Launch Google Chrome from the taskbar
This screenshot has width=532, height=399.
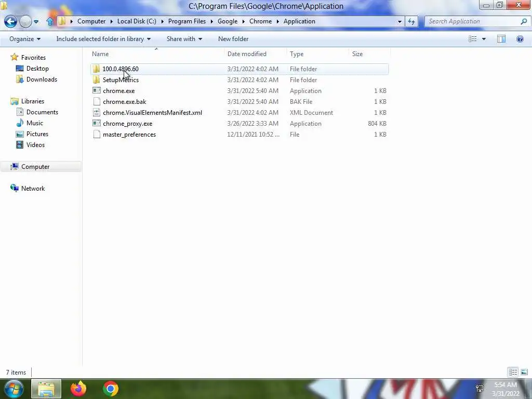pos(110,389)
